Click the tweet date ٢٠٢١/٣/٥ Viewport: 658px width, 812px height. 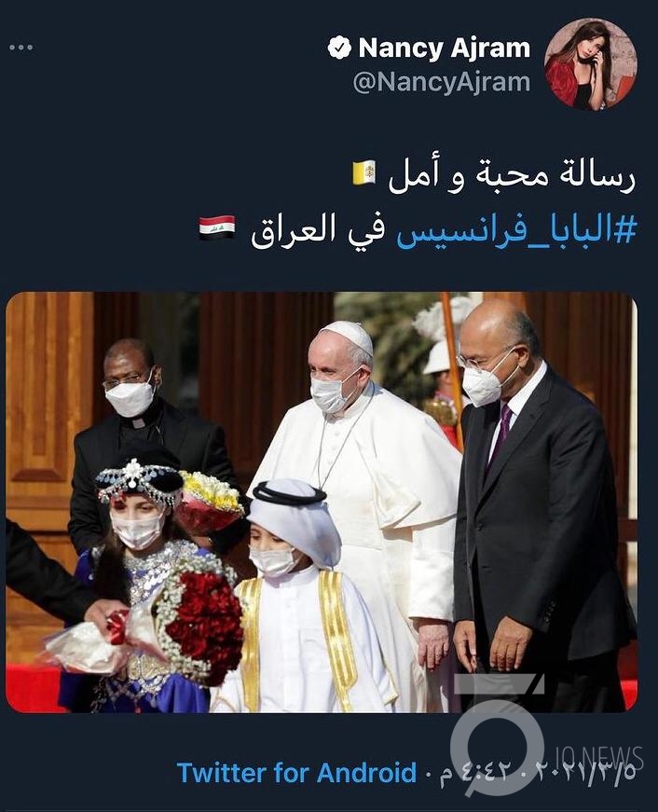(x=584, y=773)
